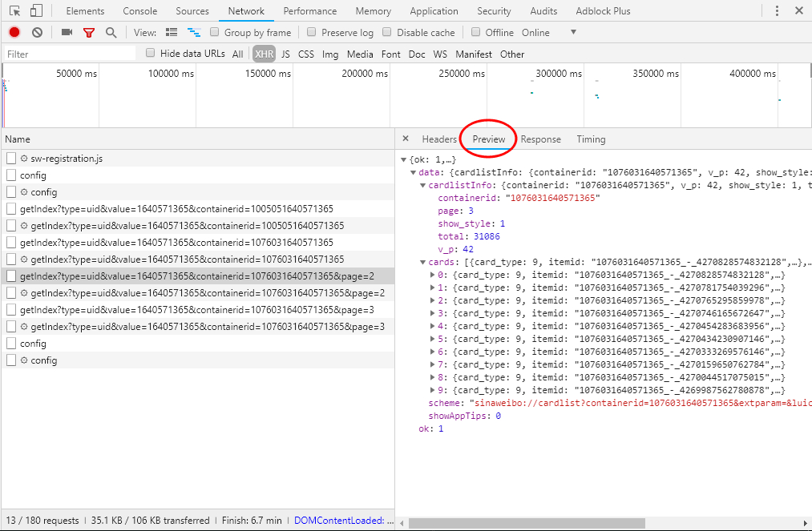Open network search with magnifier icon
Image resolution: width=812 pixels, height=531 pixels.
(111, 33)
